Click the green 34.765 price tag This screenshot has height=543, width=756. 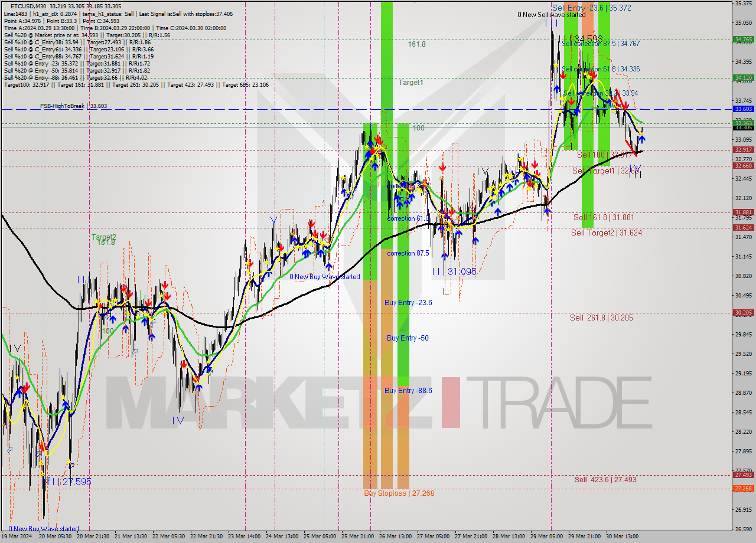pyautogui.click(x=743, y=40)
